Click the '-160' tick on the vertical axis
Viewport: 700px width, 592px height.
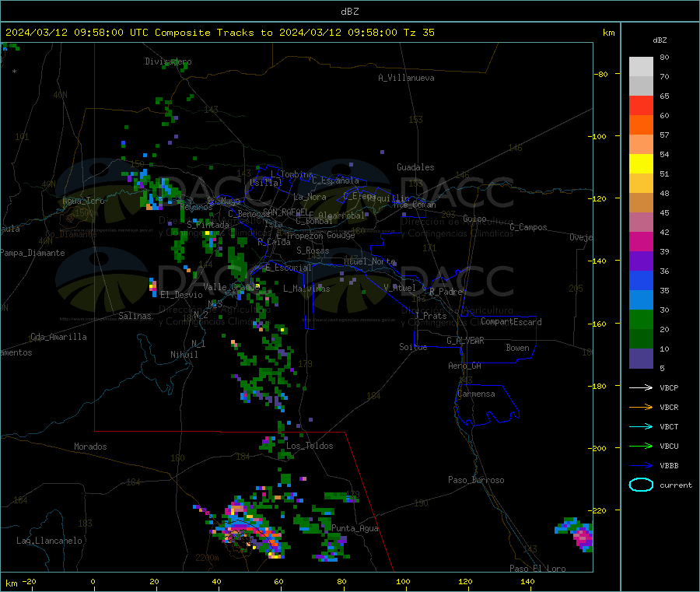click(597, 324)
